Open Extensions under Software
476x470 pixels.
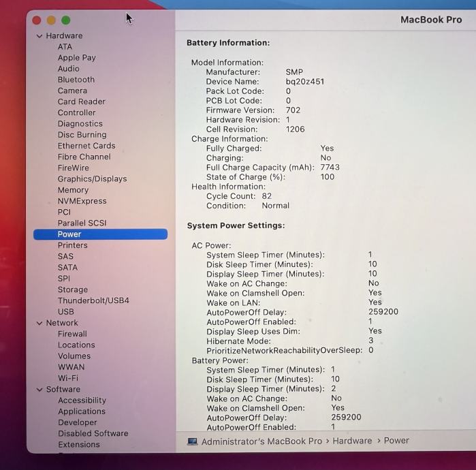(x=79, y=445)
